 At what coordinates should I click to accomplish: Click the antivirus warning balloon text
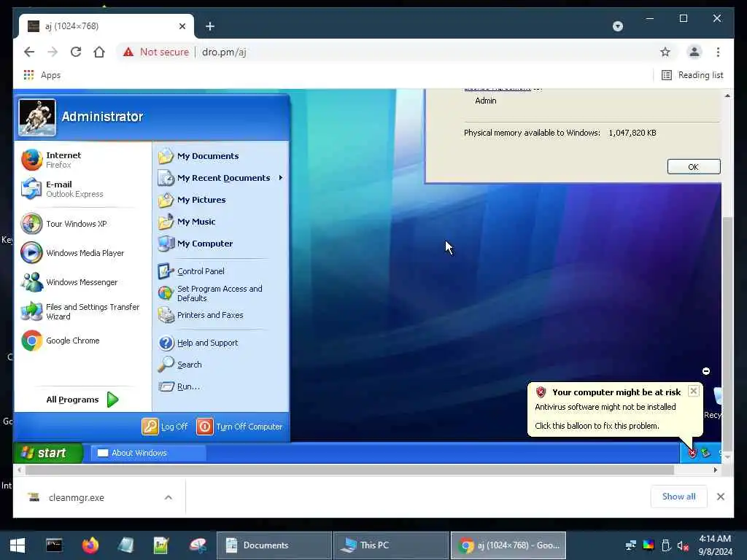point(605,407)
